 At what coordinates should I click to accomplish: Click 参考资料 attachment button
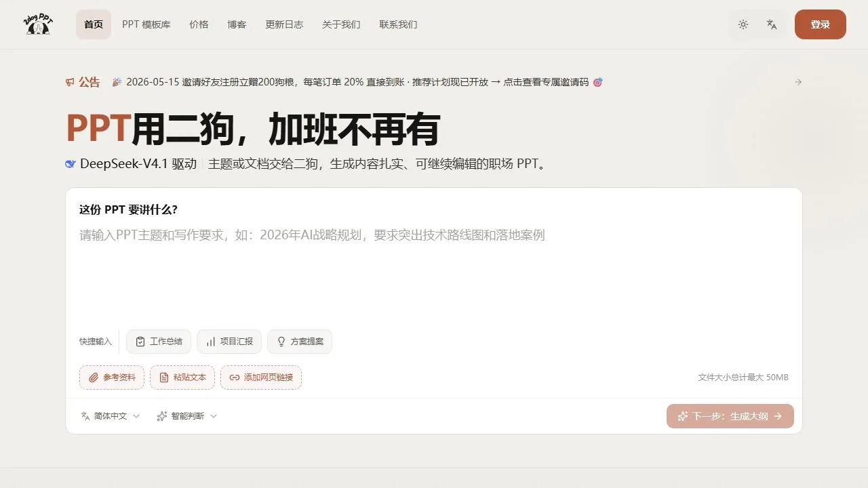112,378
